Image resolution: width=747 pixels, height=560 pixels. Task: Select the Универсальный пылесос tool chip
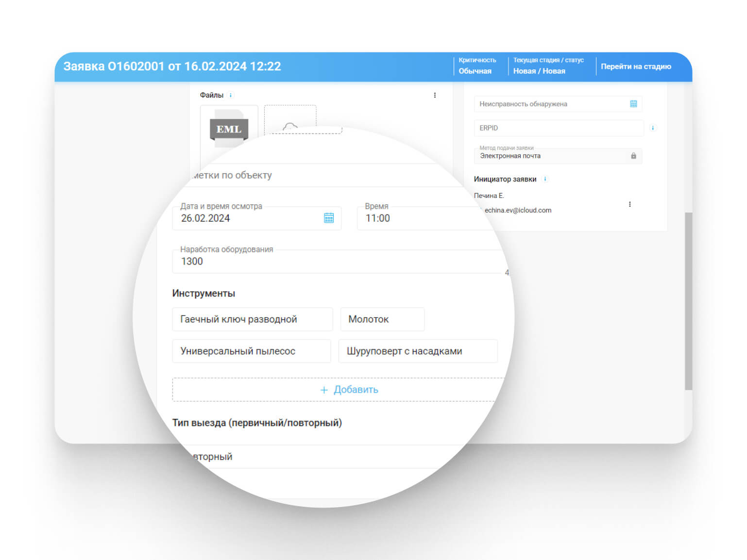point(252,351)
